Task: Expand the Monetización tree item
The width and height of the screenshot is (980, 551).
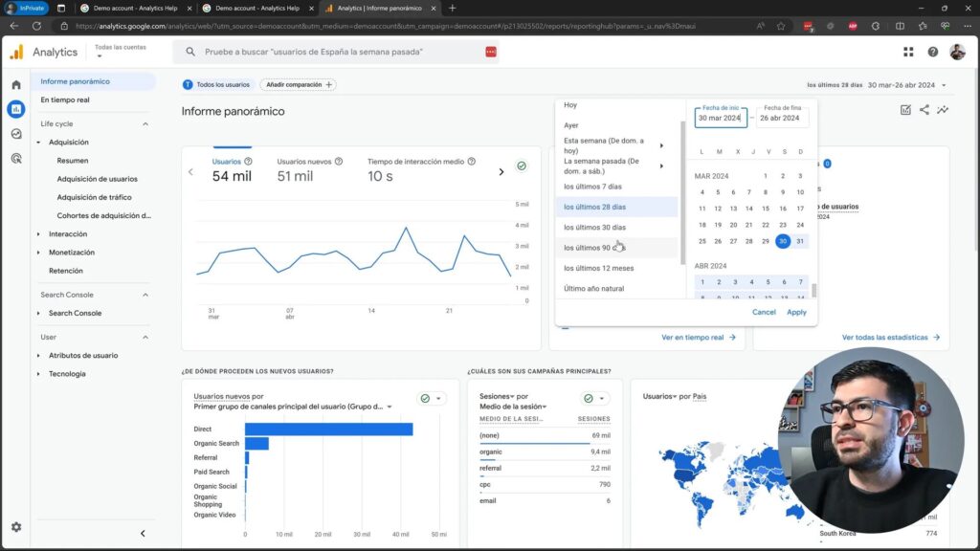Action: coord(38,253)
